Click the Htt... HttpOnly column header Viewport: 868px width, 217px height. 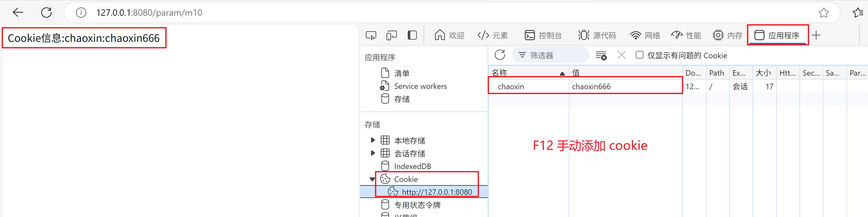pyautogui.click(x=788, y=73)
